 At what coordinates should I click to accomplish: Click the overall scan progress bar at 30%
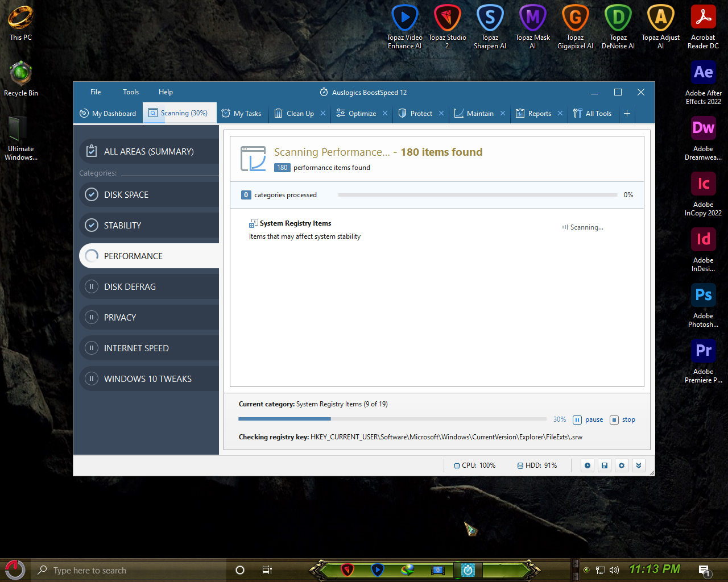click(392, 419)
